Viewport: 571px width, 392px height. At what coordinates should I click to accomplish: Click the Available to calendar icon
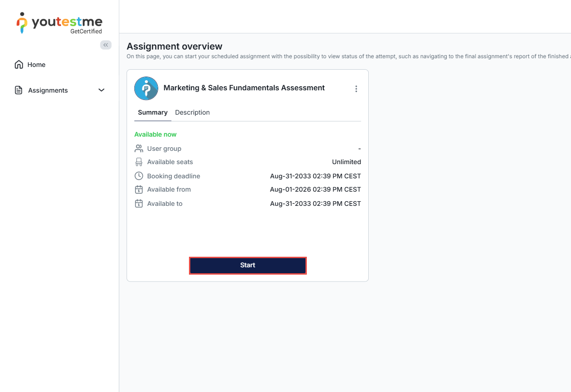(x=139, y=204)
